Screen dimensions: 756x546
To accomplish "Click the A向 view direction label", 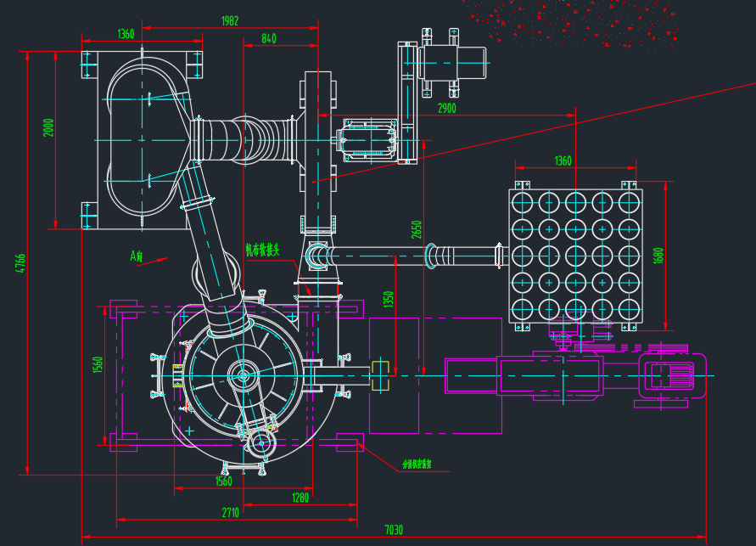I will point(137,256).
